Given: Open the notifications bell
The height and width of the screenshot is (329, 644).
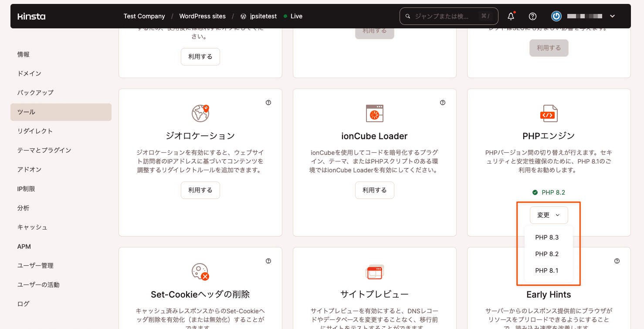Looking at the screenshot, I should click(x=510, y=16).
